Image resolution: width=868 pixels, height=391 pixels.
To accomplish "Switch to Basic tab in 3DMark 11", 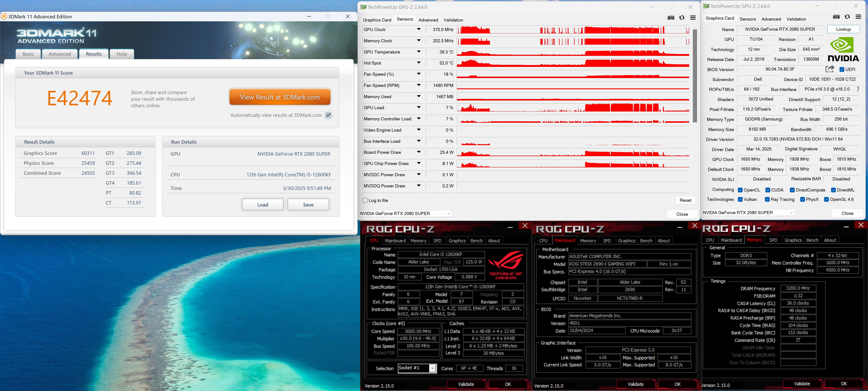I will coord(28,54).
